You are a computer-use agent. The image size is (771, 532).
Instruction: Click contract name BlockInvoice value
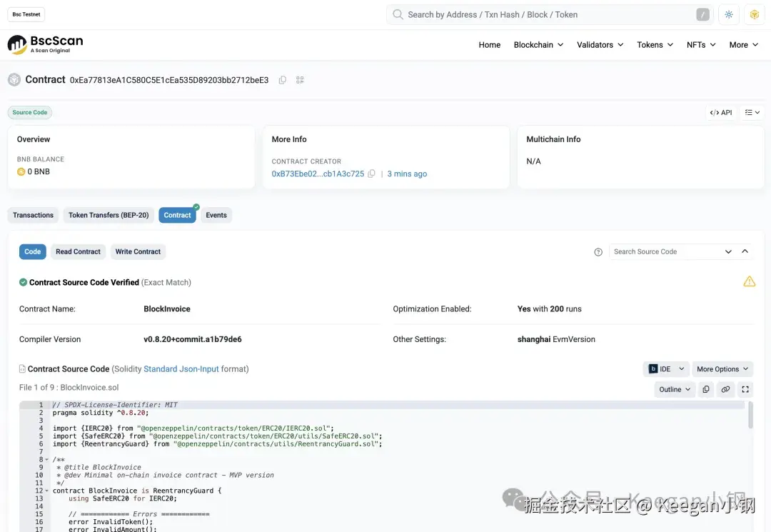(x=166, y=308)
